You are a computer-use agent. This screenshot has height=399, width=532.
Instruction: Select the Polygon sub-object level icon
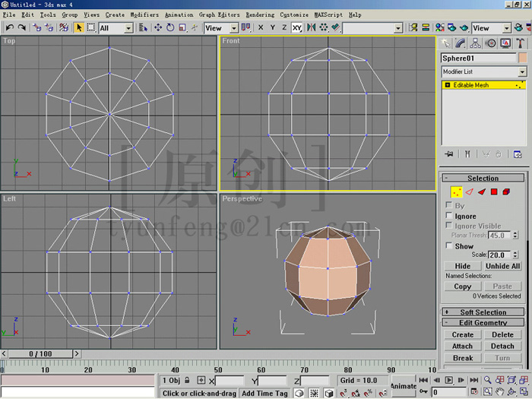(x=494, y=192)
